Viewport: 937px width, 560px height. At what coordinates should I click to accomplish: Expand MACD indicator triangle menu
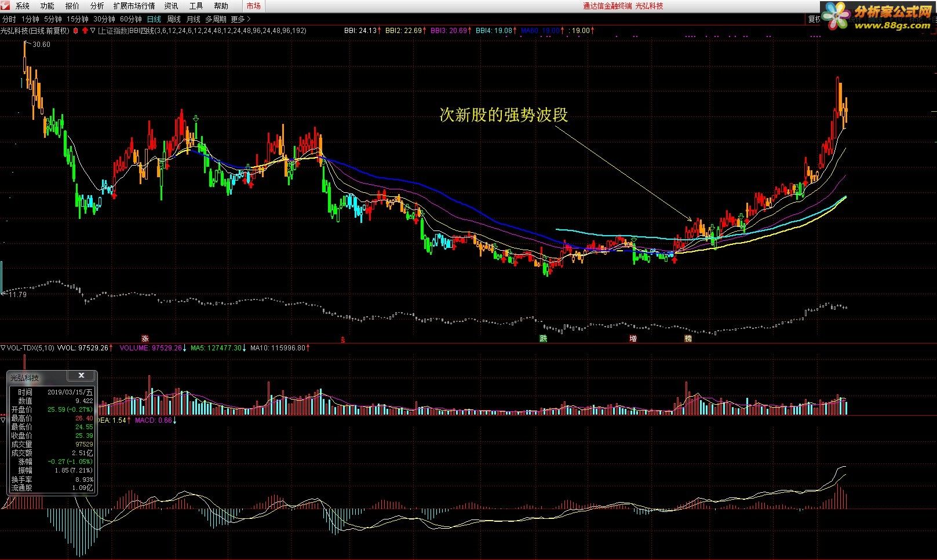(3, 420)
